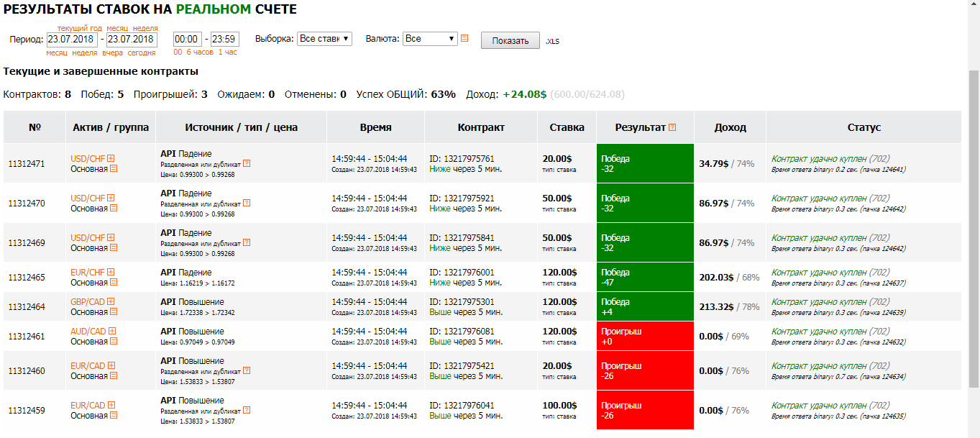Click the end time field 23:59
The height and width of the screenshot is (438, 980).
tap(225, 40)
